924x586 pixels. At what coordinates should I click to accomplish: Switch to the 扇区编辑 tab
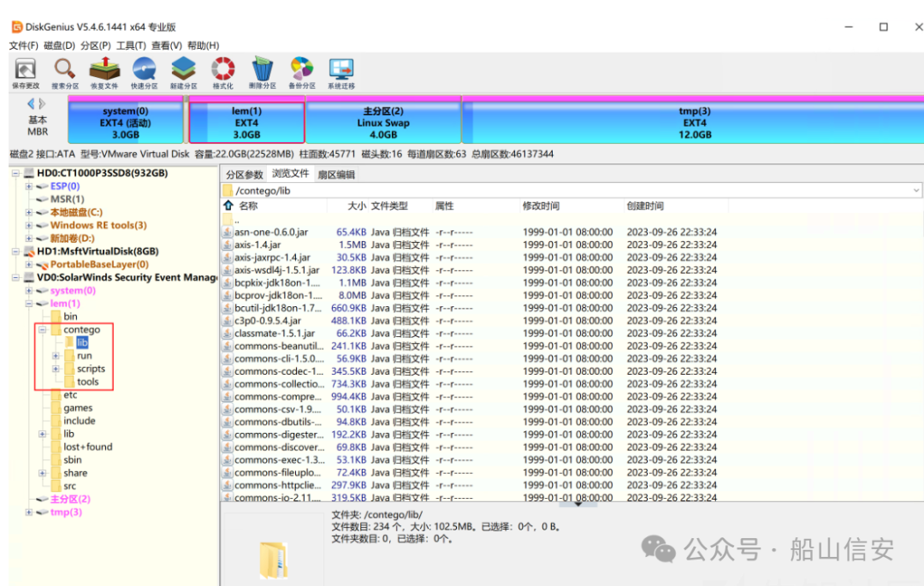336,175
